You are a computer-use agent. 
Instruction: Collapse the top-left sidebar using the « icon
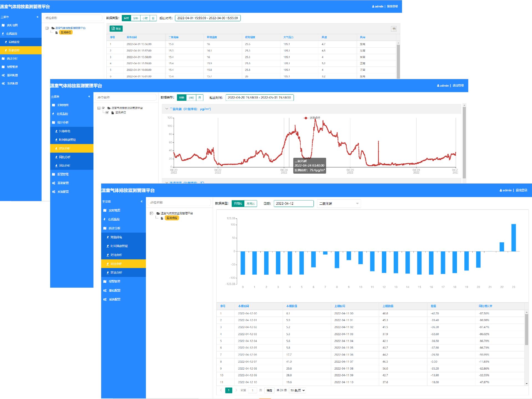tap(37, 17)
